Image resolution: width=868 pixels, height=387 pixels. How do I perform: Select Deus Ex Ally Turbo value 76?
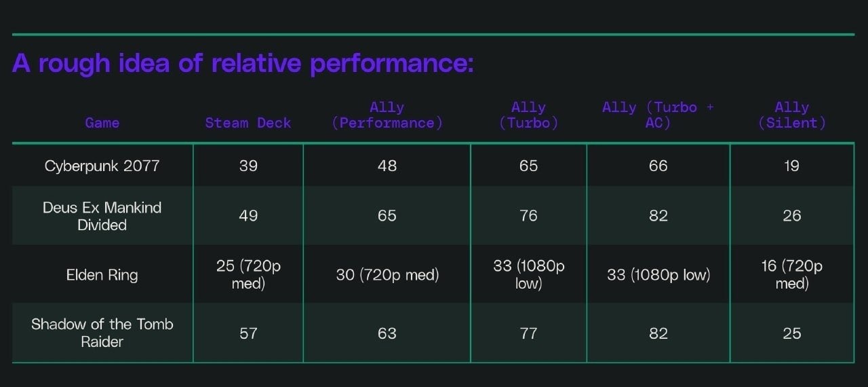click(x=528, y=216)
